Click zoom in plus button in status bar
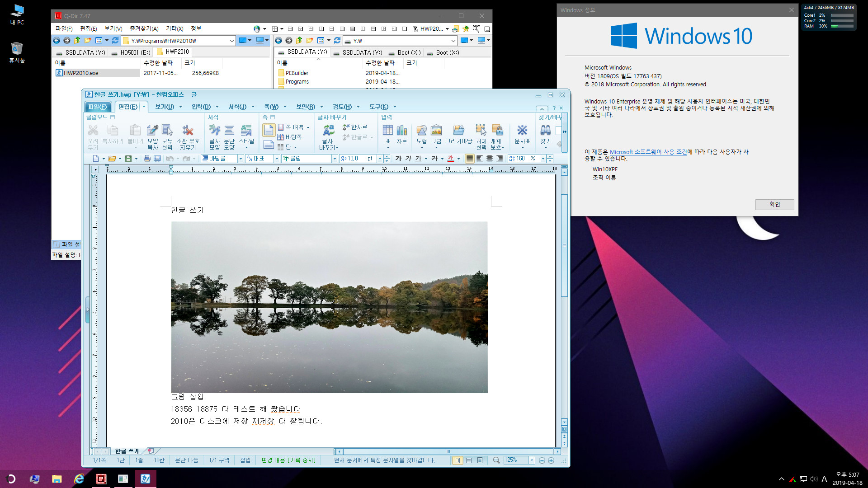This screenshot has height=488, width=868. pos(551,460)
